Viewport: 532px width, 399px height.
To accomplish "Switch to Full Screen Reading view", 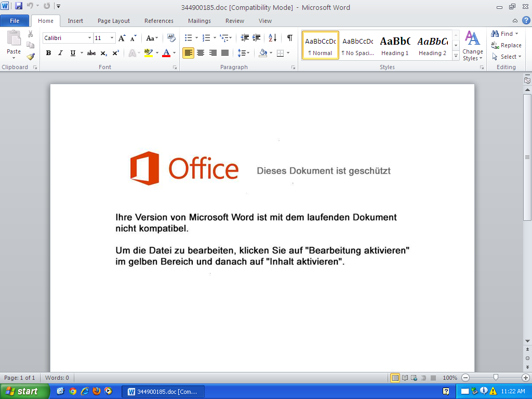I will click(405, 378).
